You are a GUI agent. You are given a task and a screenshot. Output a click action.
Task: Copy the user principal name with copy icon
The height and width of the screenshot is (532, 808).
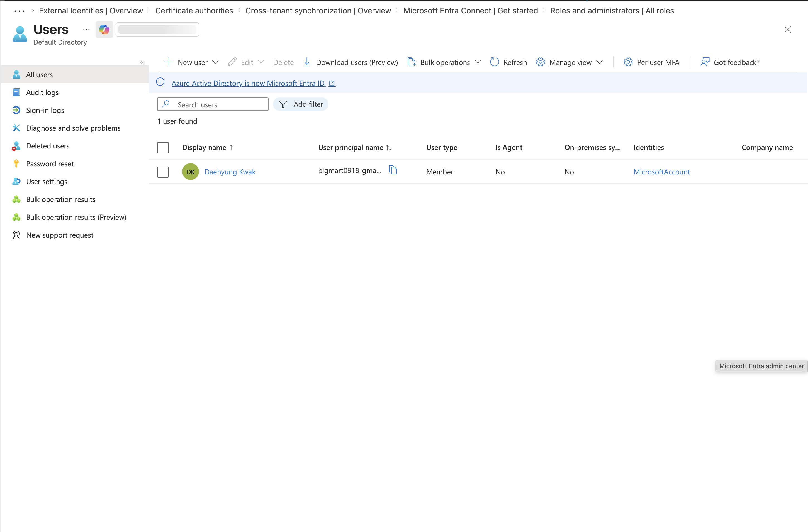(x=393, y=170)
